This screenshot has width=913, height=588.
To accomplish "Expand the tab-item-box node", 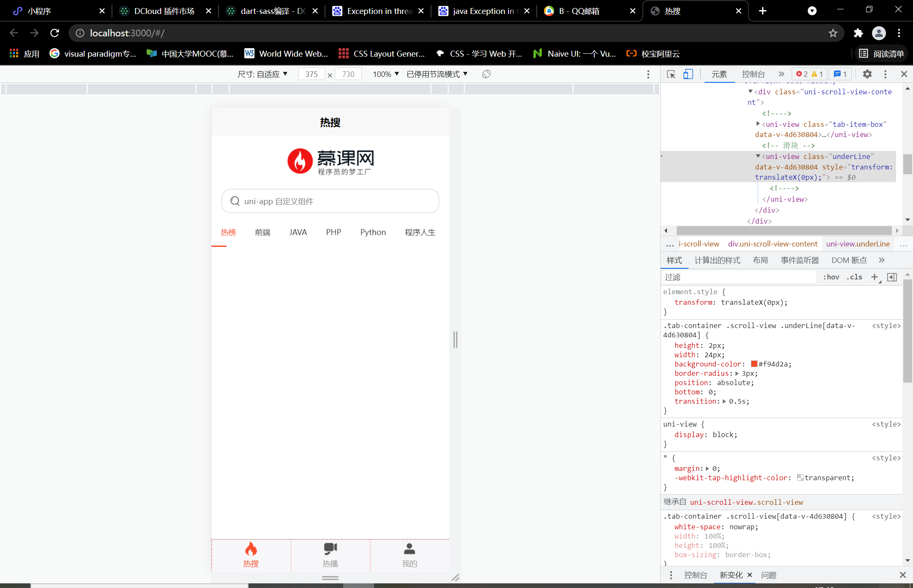I will 758,123.
